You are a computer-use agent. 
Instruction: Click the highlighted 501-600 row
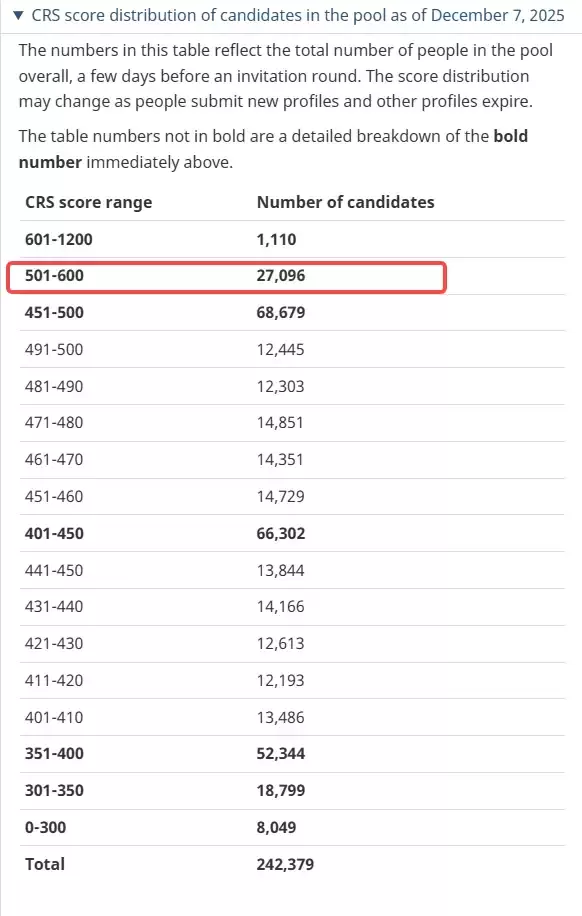pos(227,277)
